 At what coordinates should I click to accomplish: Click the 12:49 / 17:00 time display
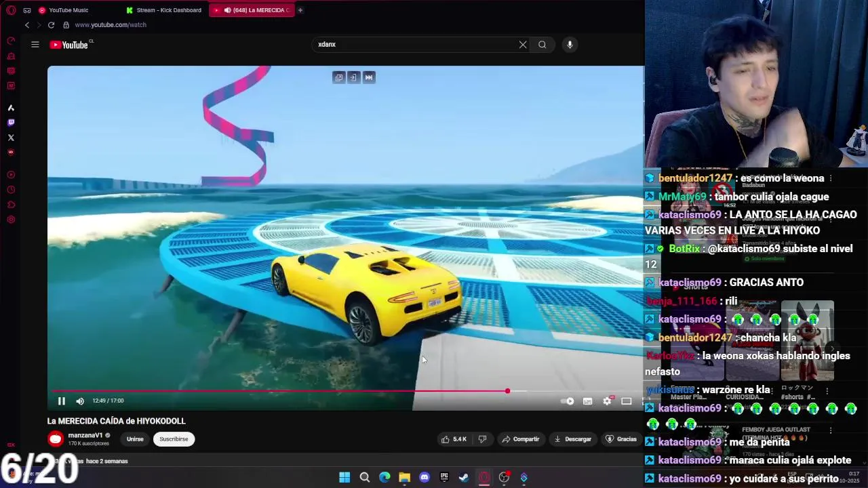pos(108,401)
